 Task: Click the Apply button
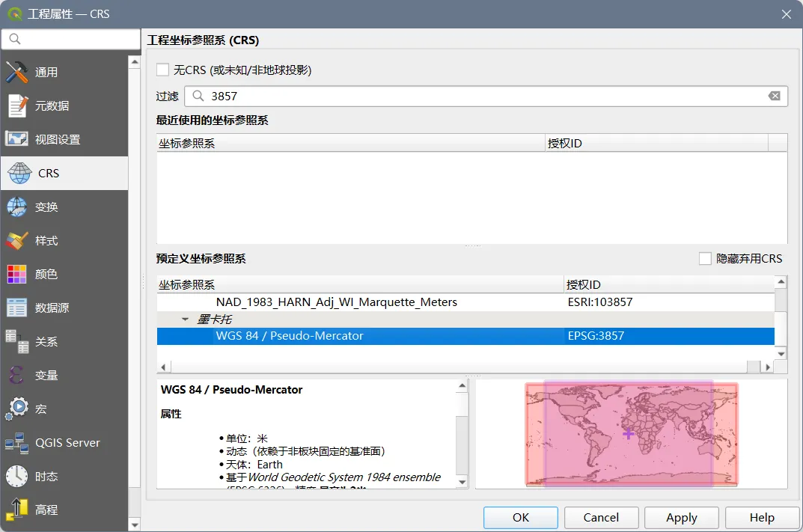682,517
